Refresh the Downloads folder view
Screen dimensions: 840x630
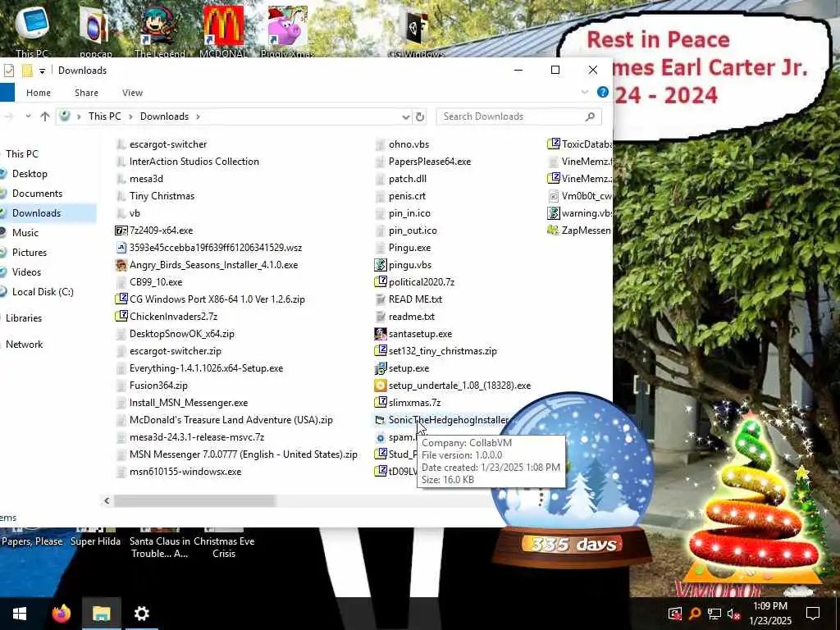[420, 116]
